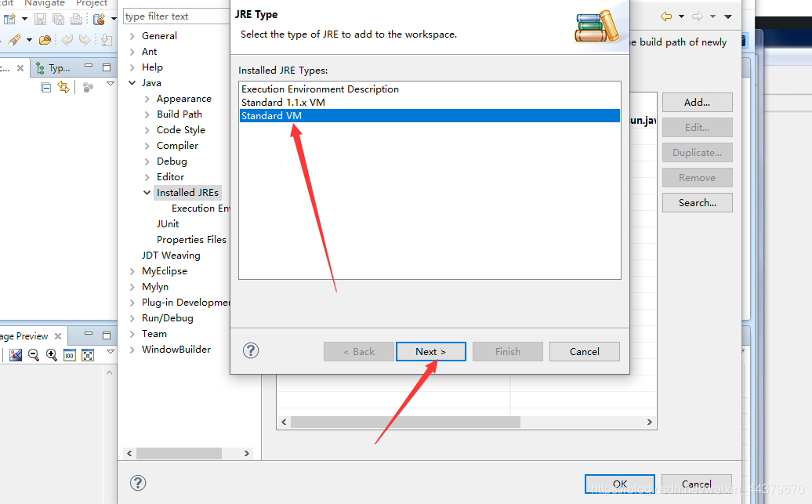Select JDT Weaving in preferences tree

[x=171, y=256]
